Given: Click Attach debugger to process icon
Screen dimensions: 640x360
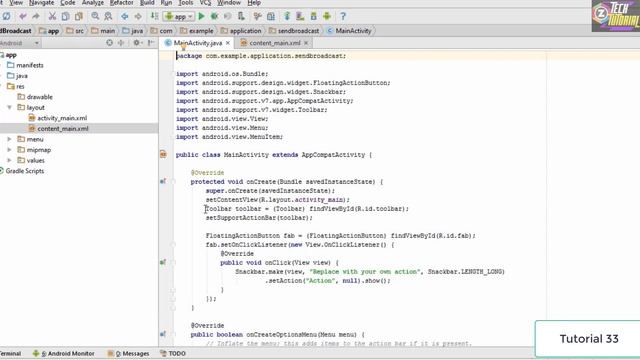Looking at the screenshot, I should click(241, 16).
